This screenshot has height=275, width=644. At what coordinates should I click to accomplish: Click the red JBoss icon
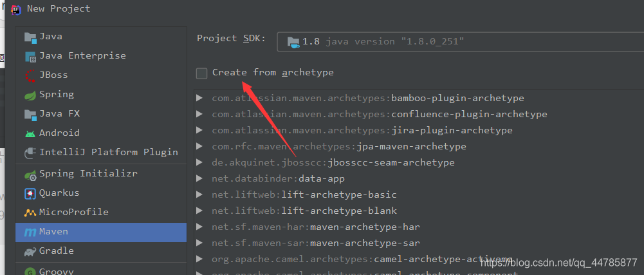point(30,75)
